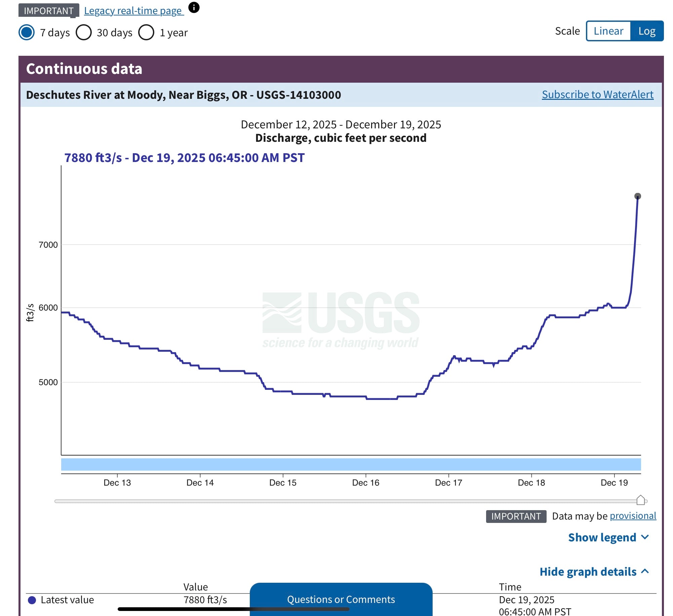673x616 pixels.
Task: Click the Latest value blue dot
Action: (x=32, y=600)
